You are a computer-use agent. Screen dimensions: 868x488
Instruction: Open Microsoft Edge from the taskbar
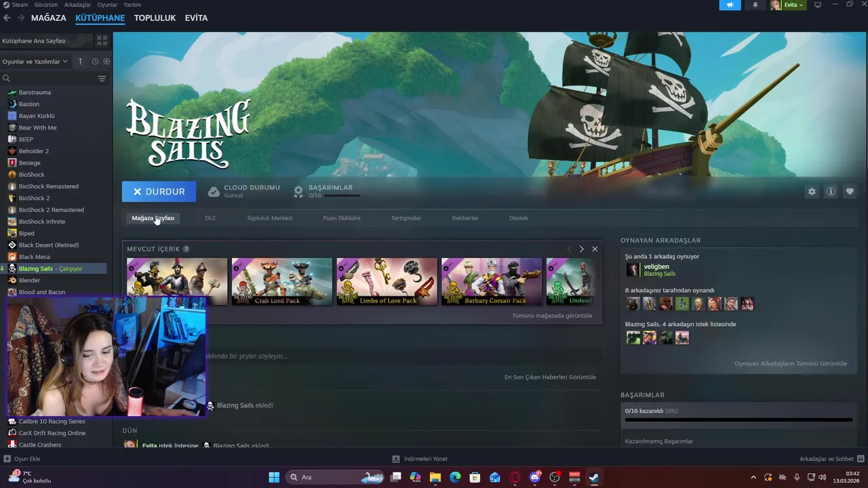(455, 477)
